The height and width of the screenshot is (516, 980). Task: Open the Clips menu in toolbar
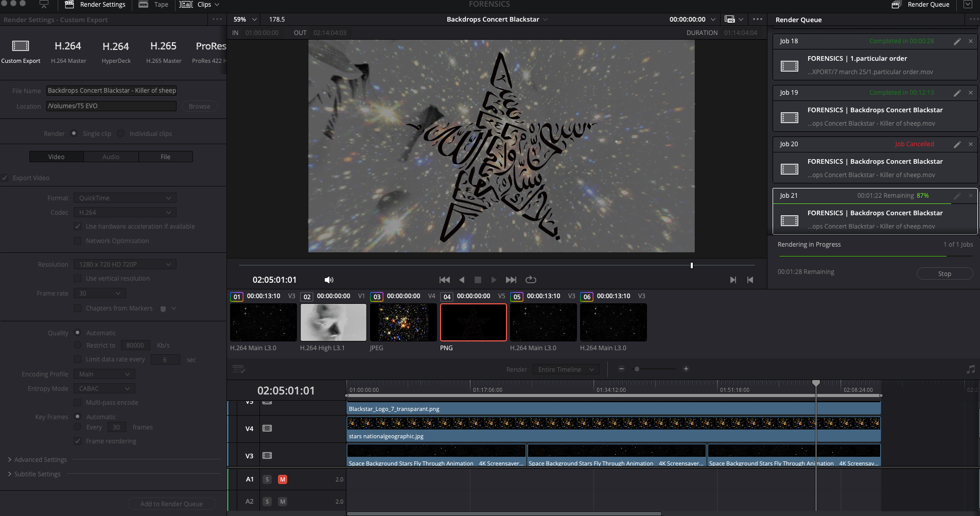200,5
